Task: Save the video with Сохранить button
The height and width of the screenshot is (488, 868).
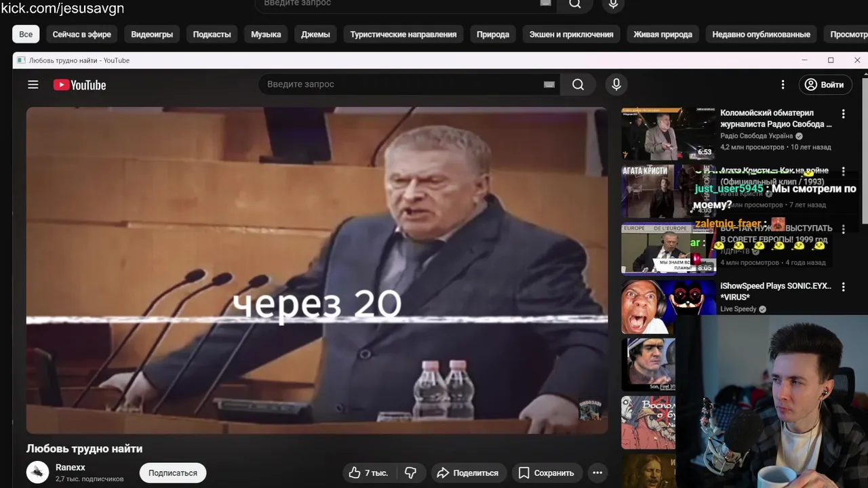Action: point(547,473)
